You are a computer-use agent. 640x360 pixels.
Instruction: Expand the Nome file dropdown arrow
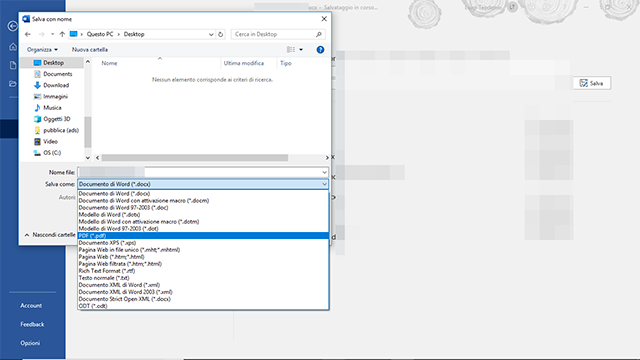click(x=324, y=173)
